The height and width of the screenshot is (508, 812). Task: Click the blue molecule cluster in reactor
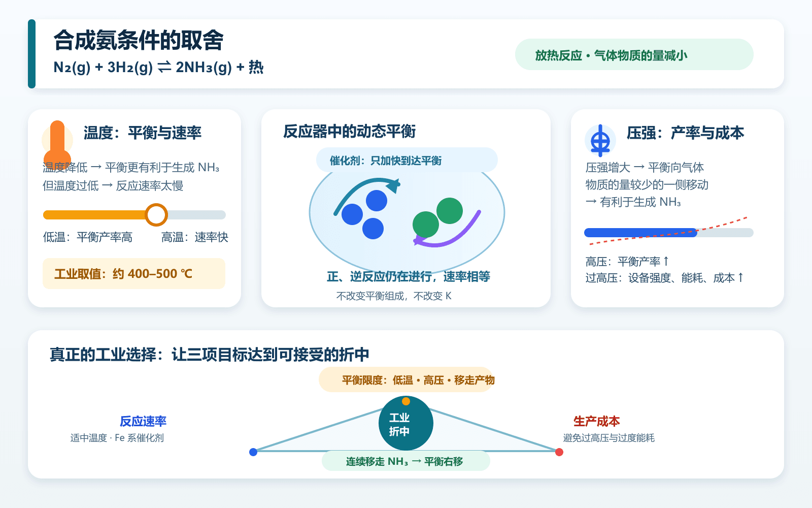pos(364,214)
